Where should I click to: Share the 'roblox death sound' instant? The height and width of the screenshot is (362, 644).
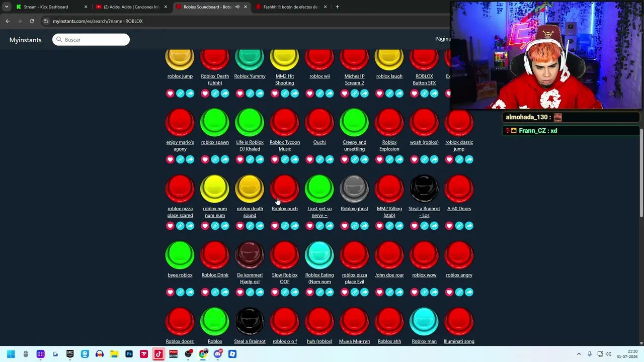[260, 226]
